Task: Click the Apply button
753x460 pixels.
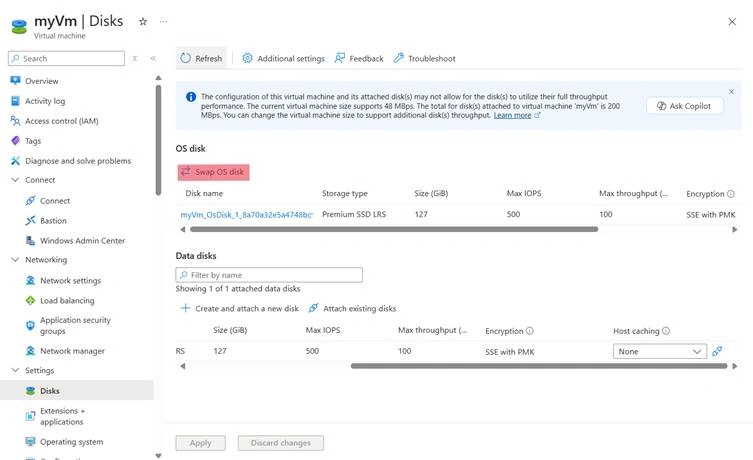Action: tap(200, 443)
